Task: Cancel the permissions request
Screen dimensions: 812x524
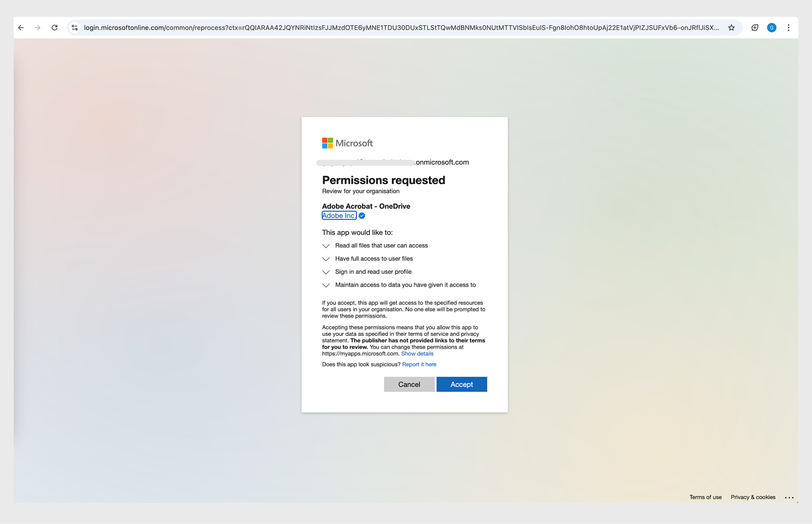Action: point(409,384)
